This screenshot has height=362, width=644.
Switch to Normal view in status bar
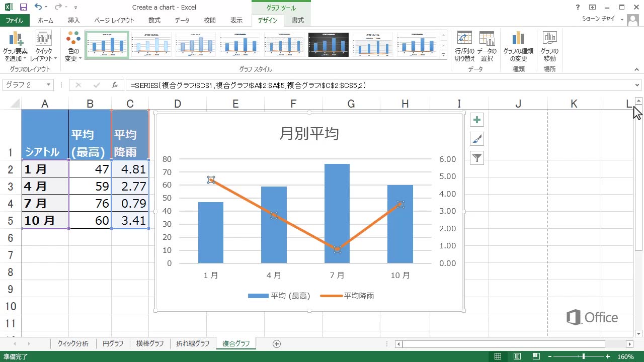coord(498,356)
